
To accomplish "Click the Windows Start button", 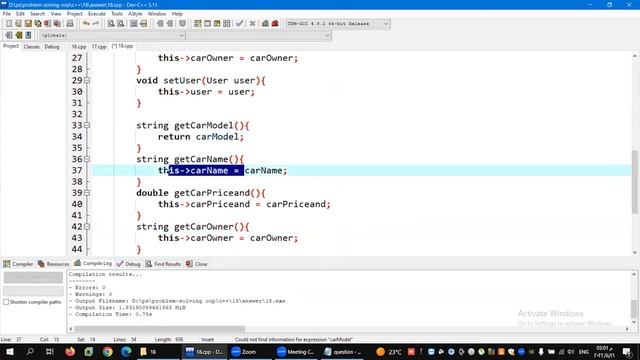I will pos(10,351).
